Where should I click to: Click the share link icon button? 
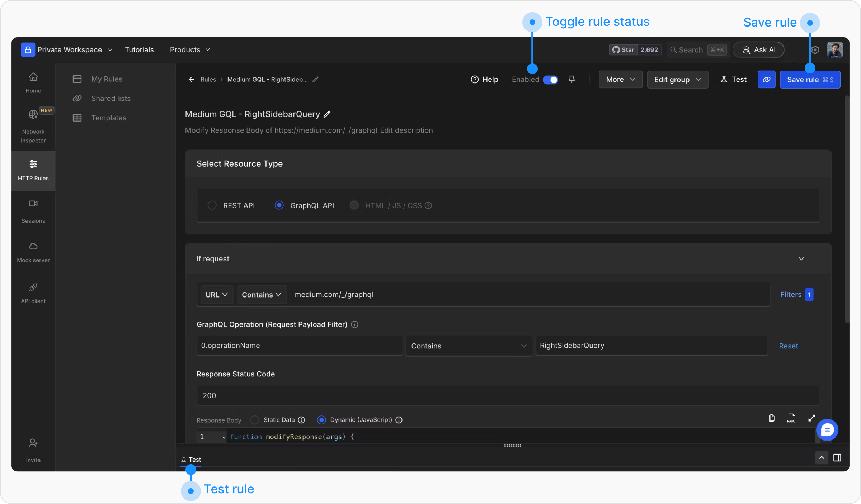(766, 80)
